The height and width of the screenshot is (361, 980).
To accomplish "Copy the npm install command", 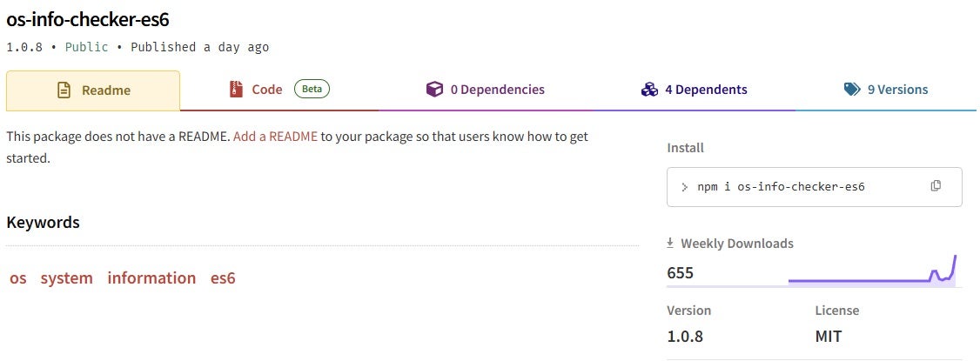I will click(936, 186).
